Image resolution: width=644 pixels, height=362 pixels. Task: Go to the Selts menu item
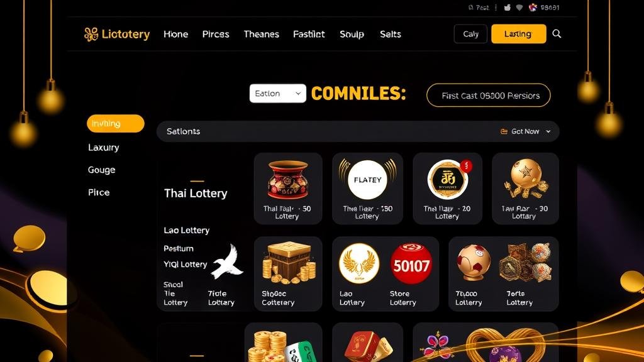390,34
